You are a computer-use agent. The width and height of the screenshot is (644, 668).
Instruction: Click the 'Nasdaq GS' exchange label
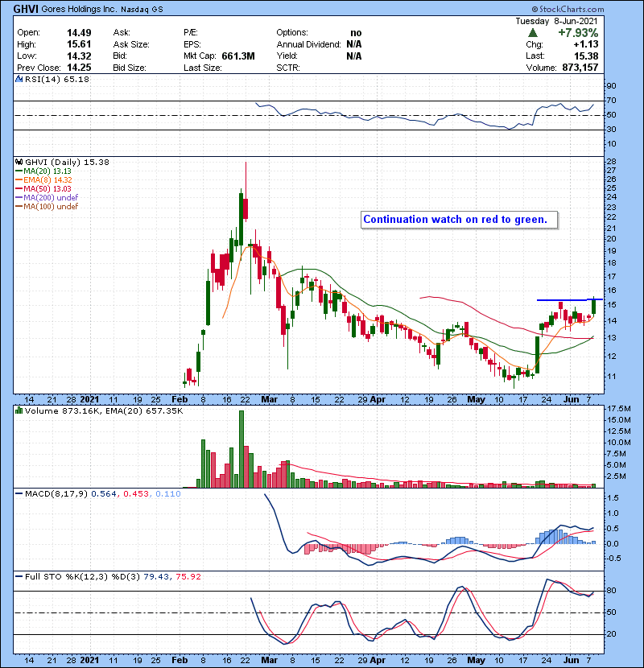pyautogui.click(x=142, y=10)
